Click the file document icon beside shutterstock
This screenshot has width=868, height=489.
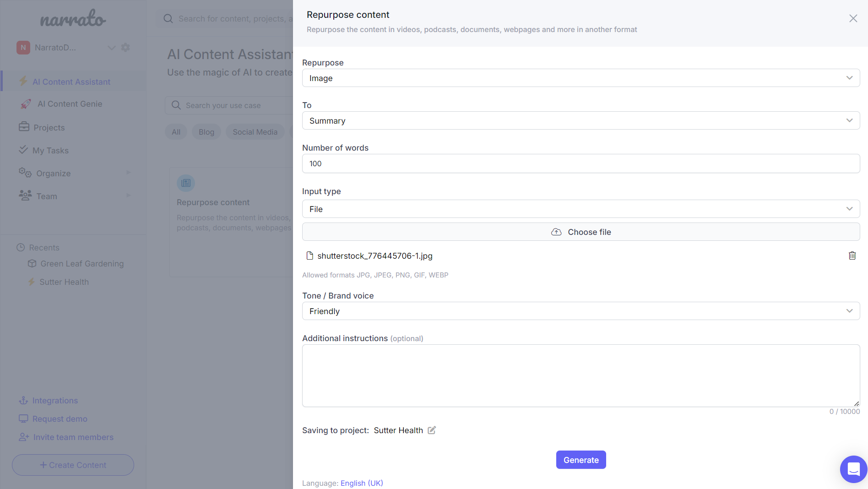(x=310, y=255)
